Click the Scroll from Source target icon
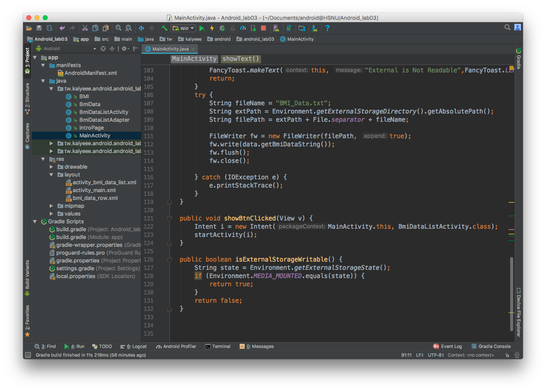 coord(103,49)
